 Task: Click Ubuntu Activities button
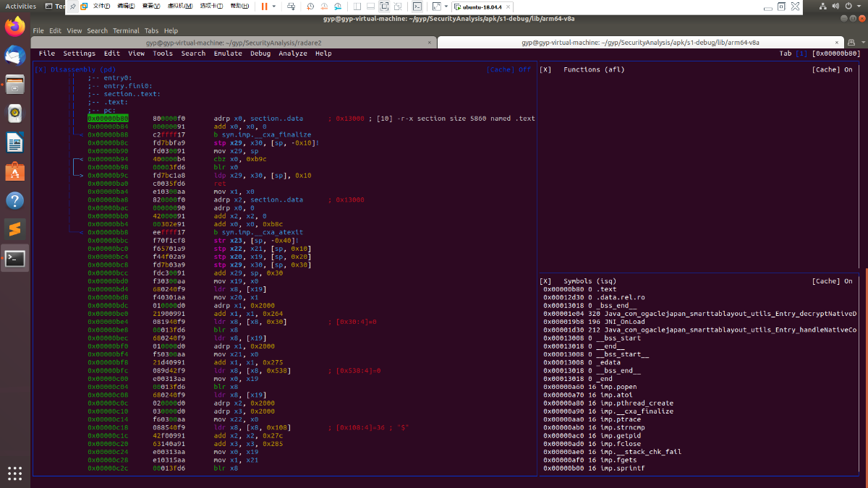click(x=20, y=7)
